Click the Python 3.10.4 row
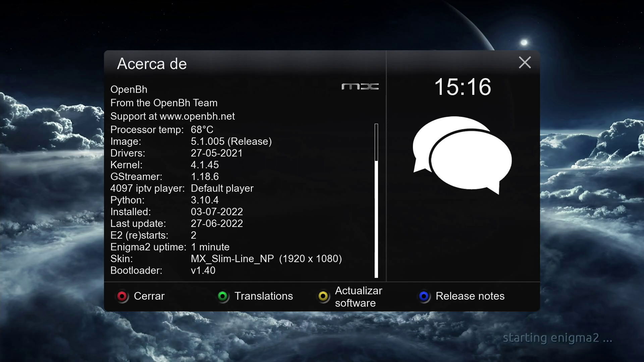This screenshot has width=644, height=362. (164, 200)
